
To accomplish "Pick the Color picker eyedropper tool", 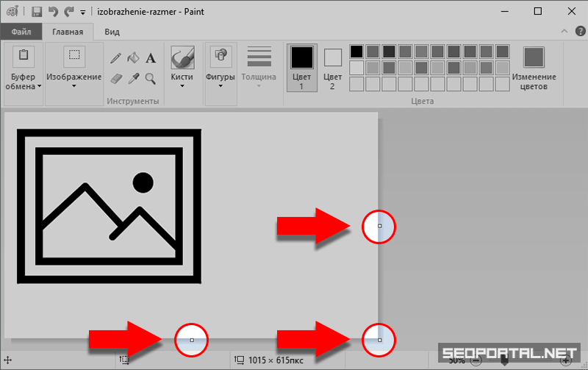I will click(133, 77).
